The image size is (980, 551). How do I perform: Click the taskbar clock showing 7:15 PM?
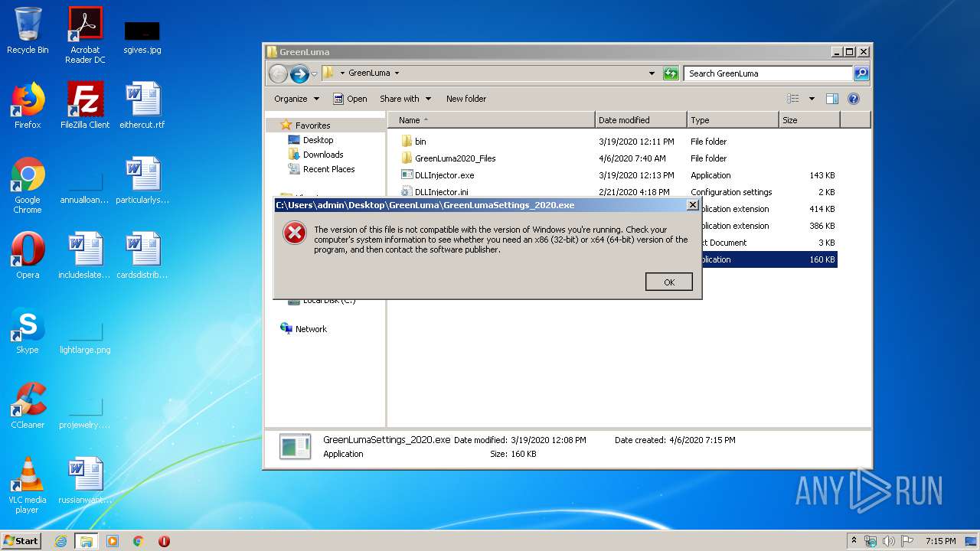940,541
